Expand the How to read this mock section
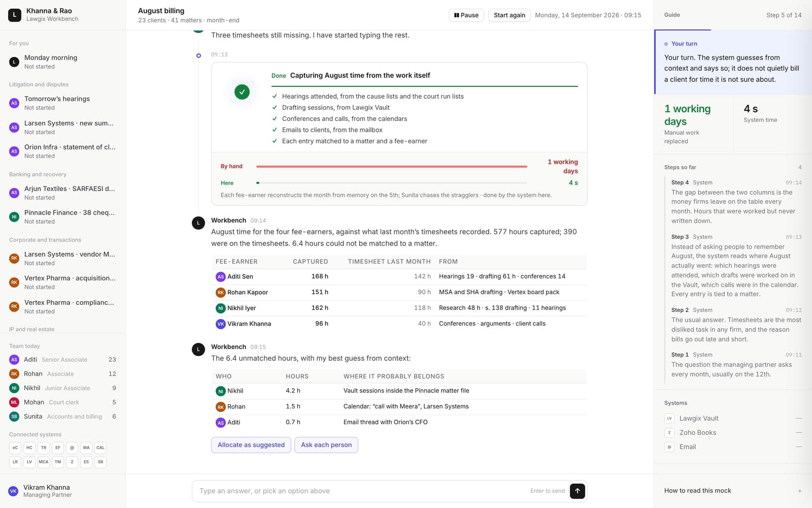The height and width of the screenshot is (508, 812). [x=733, y=491]
